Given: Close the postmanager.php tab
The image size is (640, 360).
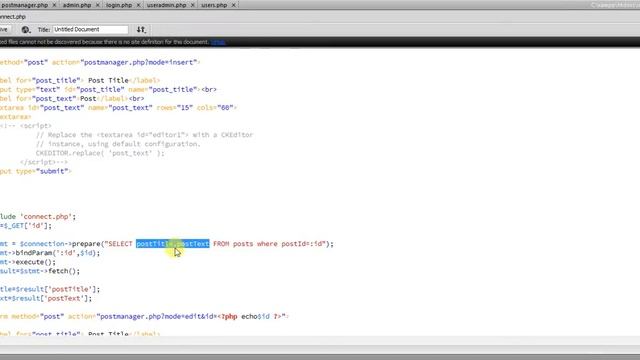Looking at the screenshot, I should (54, 5).
